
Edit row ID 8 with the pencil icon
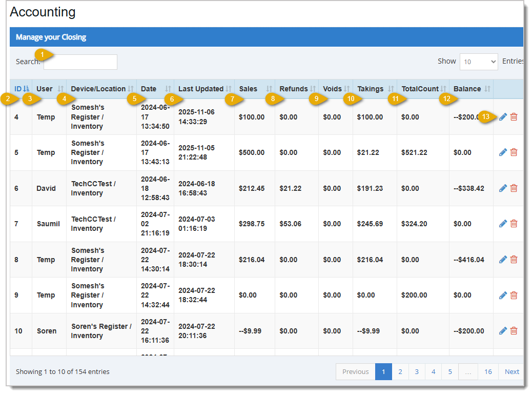(503, 260)
